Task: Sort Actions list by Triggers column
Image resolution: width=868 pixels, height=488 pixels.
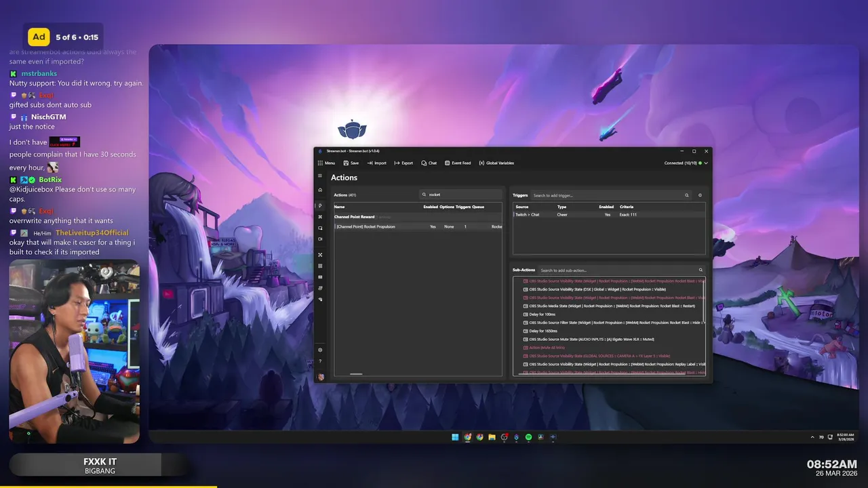Action: point(463,207)
